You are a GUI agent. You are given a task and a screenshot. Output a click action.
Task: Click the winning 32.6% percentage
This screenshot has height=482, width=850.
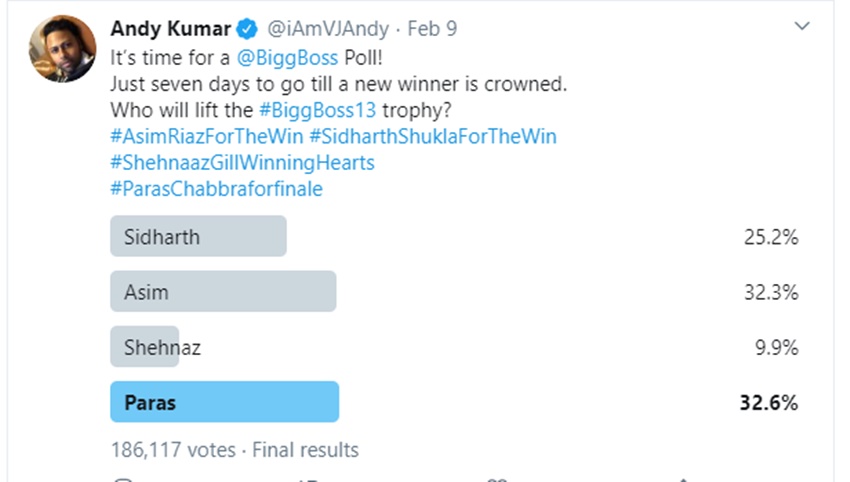click(x=768, y=403)
